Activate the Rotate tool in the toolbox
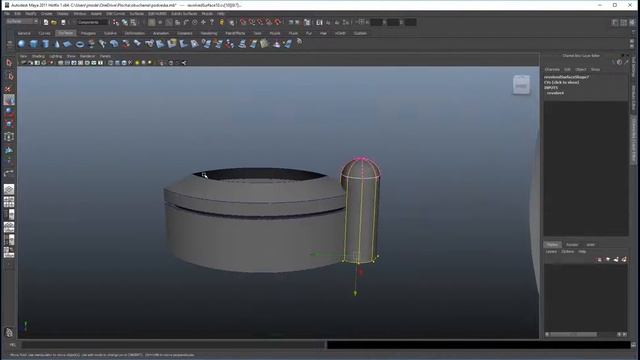This screenshot has width=640, height=360. click(9, 111)
